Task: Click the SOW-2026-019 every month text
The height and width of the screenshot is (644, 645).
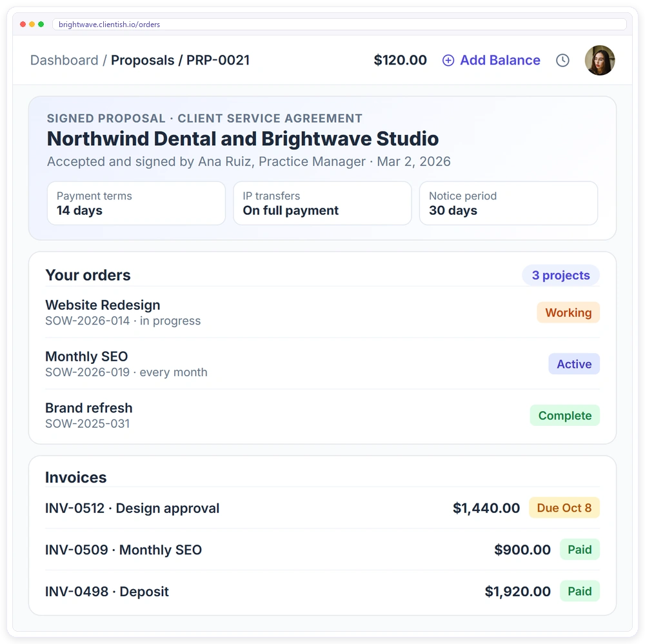Action: 126,372
